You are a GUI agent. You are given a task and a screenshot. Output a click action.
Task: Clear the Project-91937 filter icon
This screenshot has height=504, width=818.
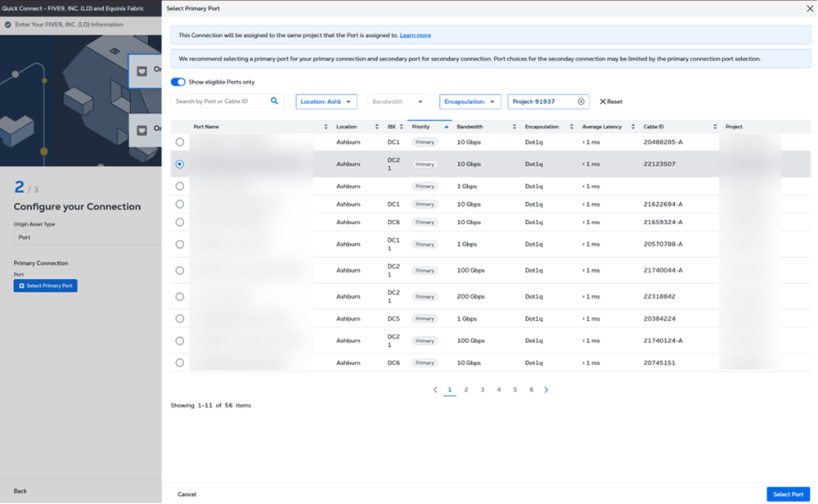[581, 101]
